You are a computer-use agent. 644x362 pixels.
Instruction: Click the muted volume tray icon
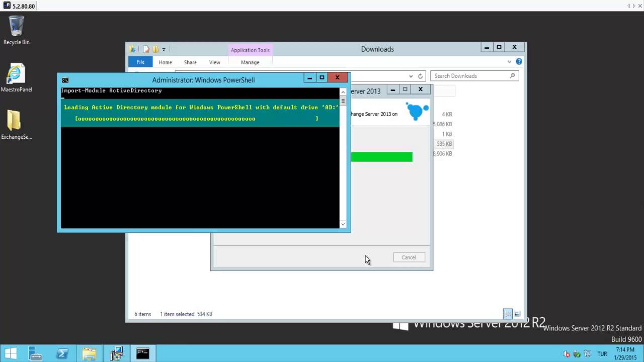[567, 354]
